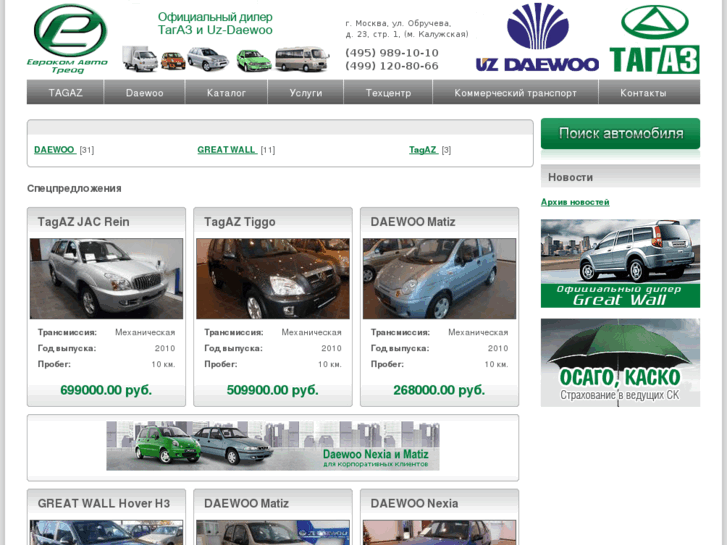Click the UZ Daewoo logo
727x545 pixels.
537,38
